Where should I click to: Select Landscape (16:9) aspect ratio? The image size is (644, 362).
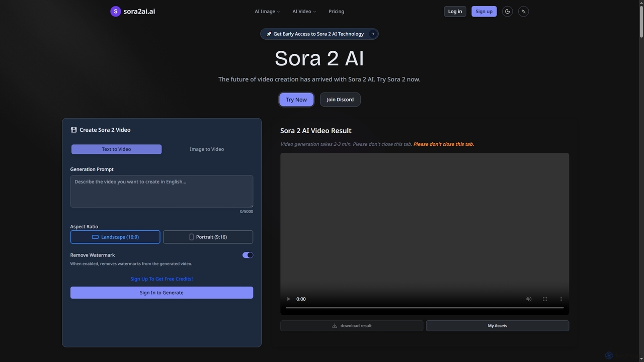click(x=115, y=237)
